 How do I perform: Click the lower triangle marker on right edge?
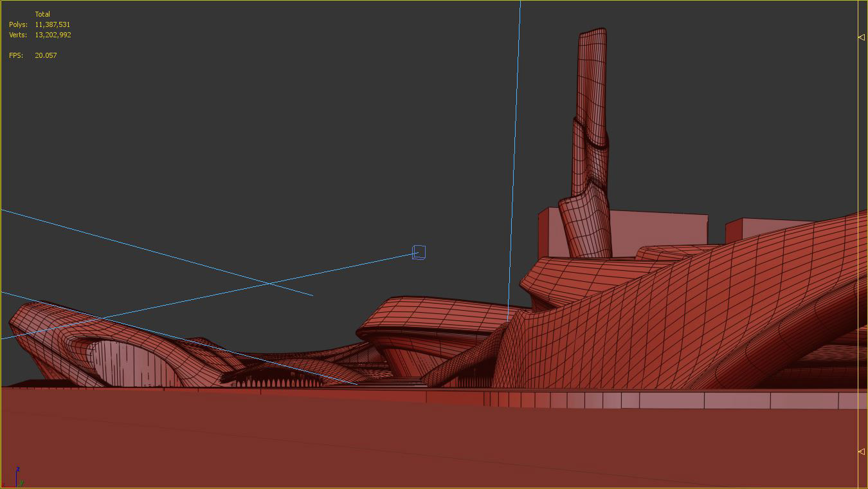862,452
